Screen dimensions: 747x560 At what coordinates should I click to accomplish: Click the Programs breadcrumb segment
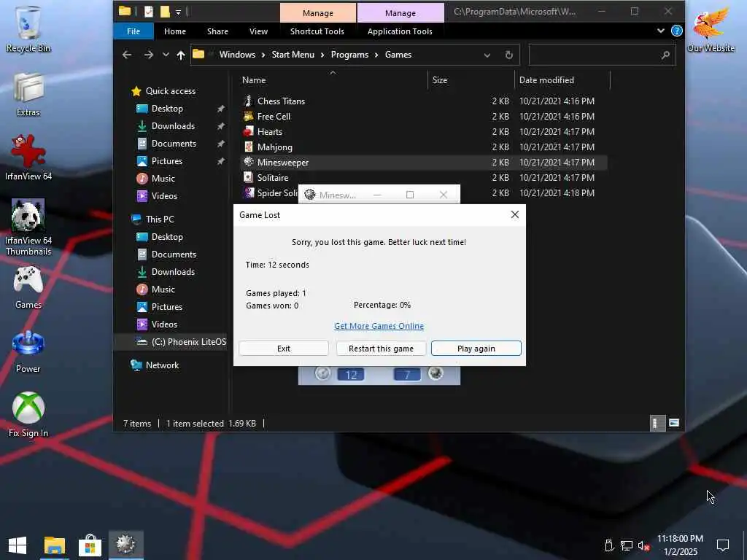click(349, 55)
